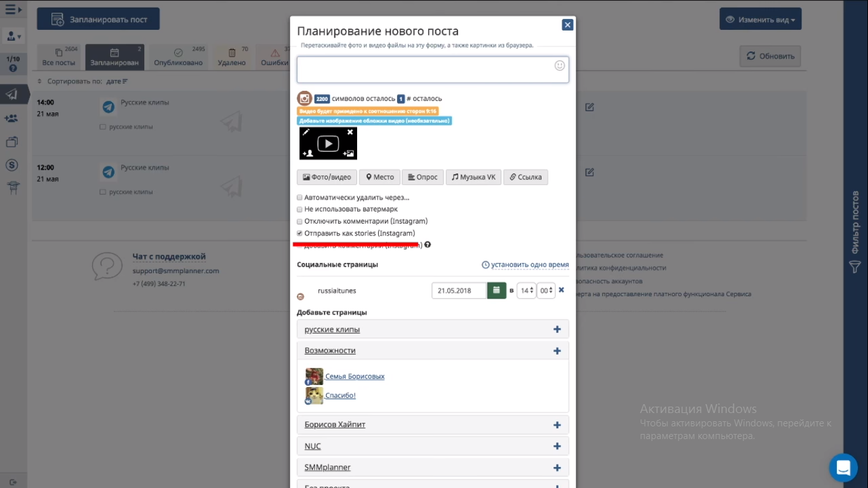Edit the 14:00 scheduled post

pos(590,107)
